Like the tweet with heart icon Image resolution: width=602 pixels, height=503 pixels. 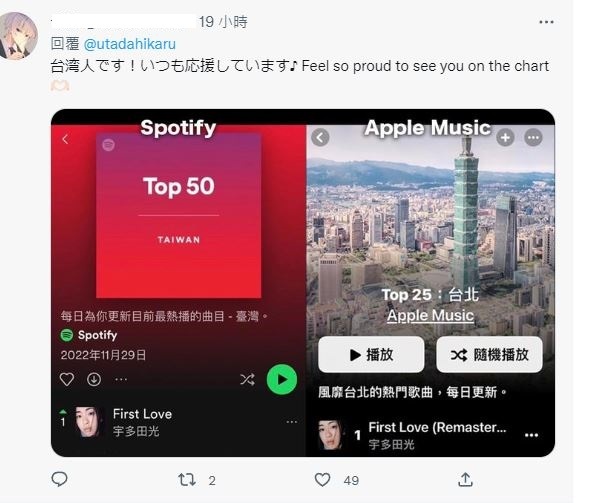[322, 480]
